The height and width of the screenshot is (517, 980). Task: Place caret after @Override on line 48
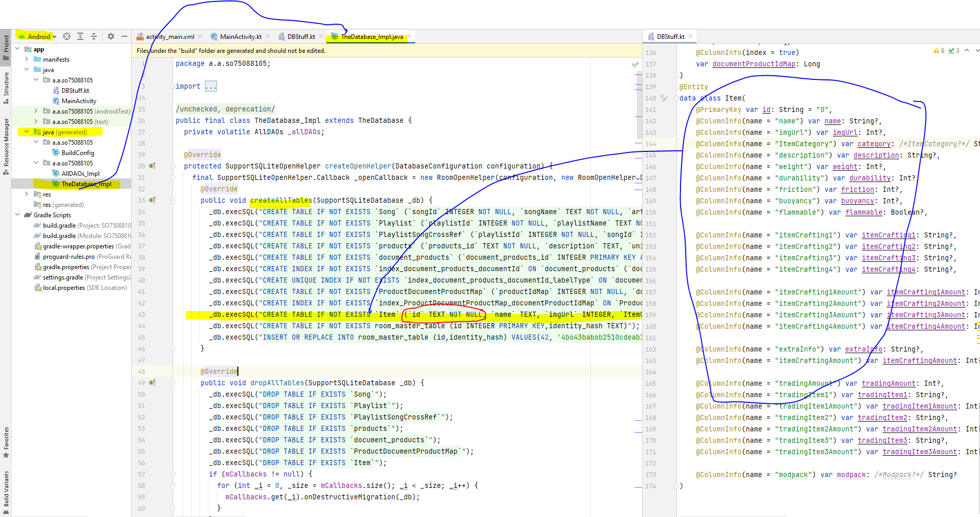click(238, 372)
